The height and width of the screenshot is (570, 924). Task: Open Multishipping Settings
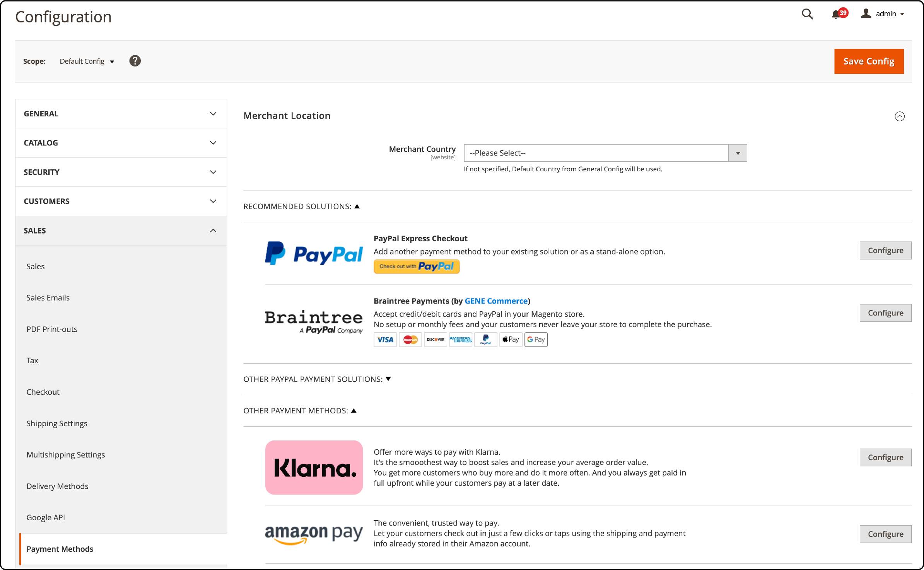point(65,455)
